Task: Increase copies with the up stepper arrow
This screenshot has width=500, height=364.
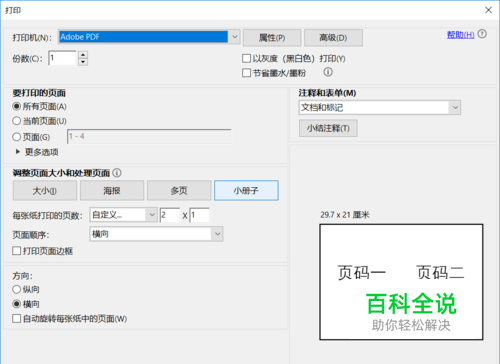Action: pos(83,55)
